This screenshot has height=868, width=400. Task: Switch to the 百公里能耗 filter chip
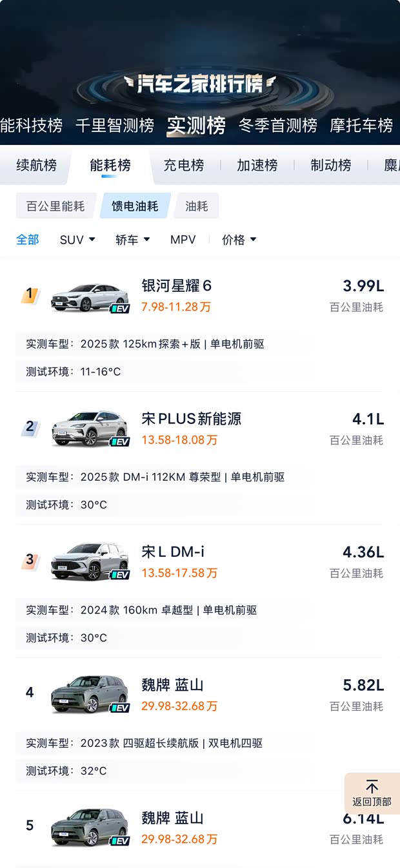pyautogui.click(x=55, y=205)
